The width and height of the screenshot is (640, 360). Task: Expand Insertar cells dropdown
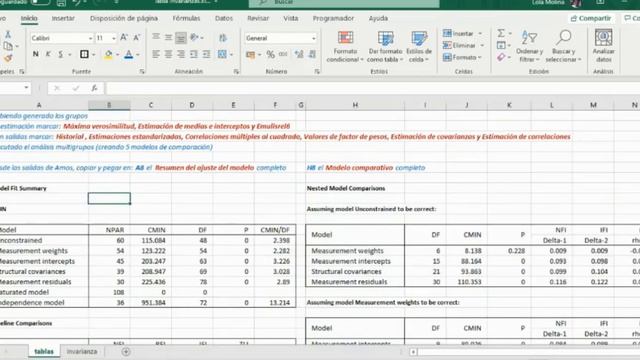coord(480,33)
